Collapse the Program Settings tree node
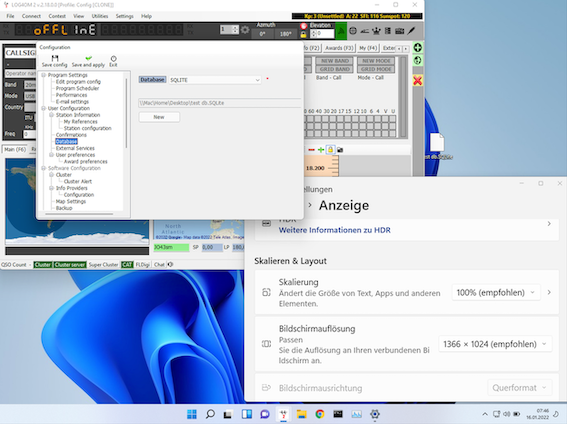 click(x=43, y=75)
